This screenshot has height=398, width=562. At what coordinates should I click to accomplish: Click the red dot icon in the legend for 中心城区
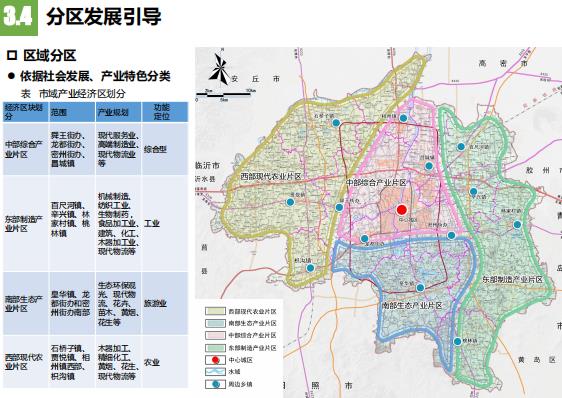click(215, 360)
